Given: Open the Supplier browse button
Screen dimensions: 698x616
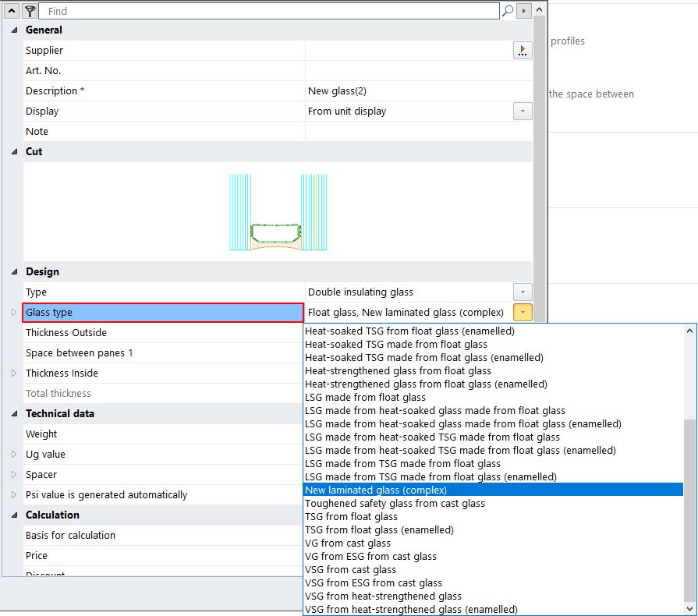Looking at the screenshot, I should [x=522, y=51].
